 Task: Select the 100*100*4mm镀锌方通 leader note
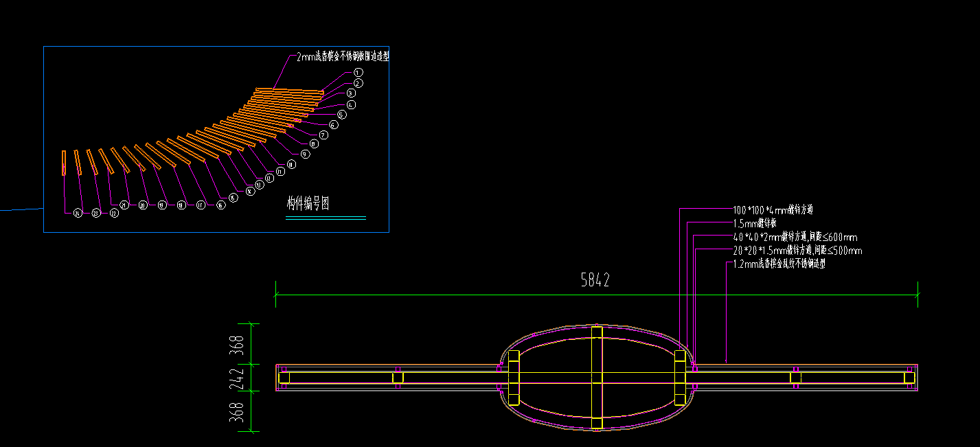[x=773, y=209]
